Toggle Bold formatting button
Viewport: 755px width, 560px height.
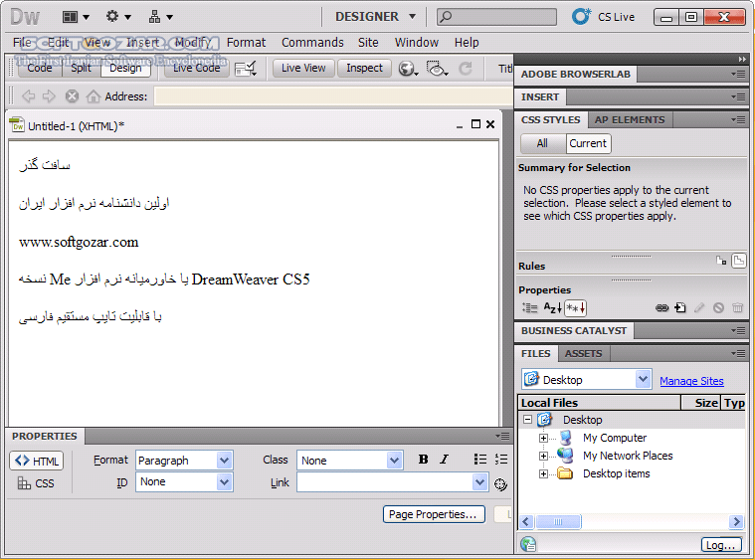click(x=423, y=460)
